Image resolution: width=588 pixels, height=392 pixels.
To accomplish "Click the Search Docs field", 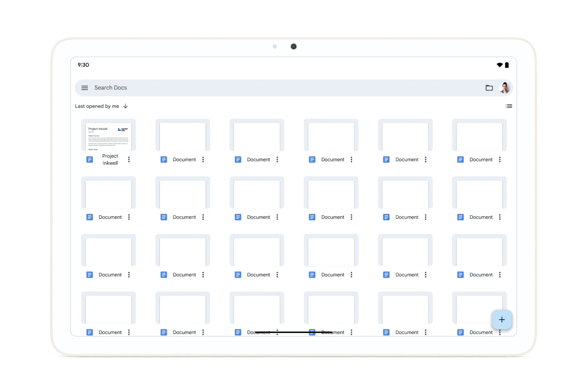I will click(x=274, y=88).
